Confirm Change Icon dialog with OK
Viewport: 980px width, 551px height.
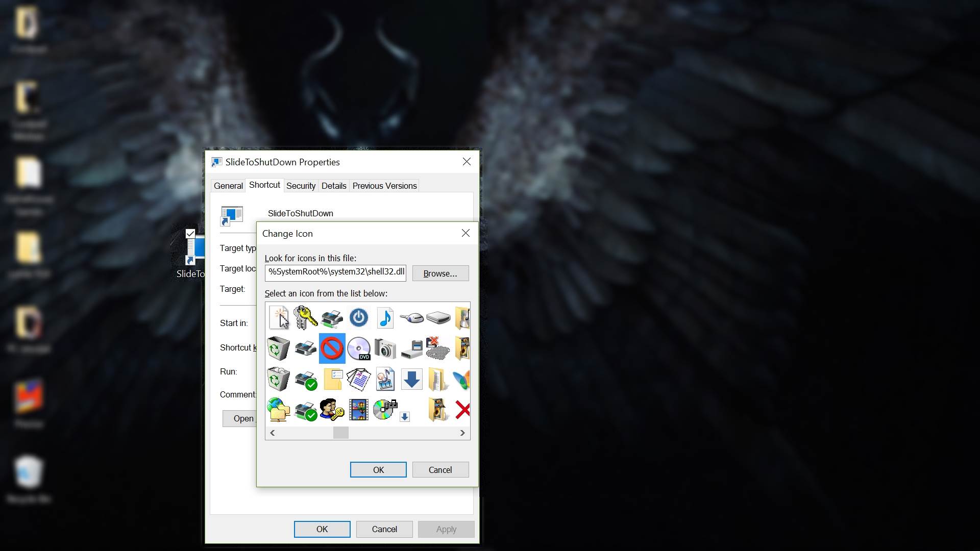(378, 470)
